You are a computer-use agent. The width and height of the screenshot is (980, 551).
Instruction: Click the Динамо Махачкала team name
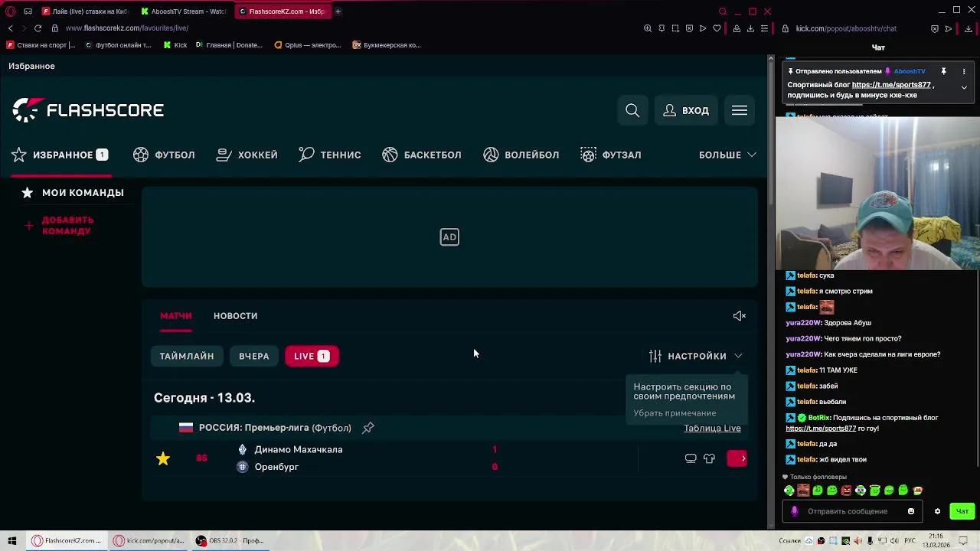pyautogui.click(x=299, y=449)
